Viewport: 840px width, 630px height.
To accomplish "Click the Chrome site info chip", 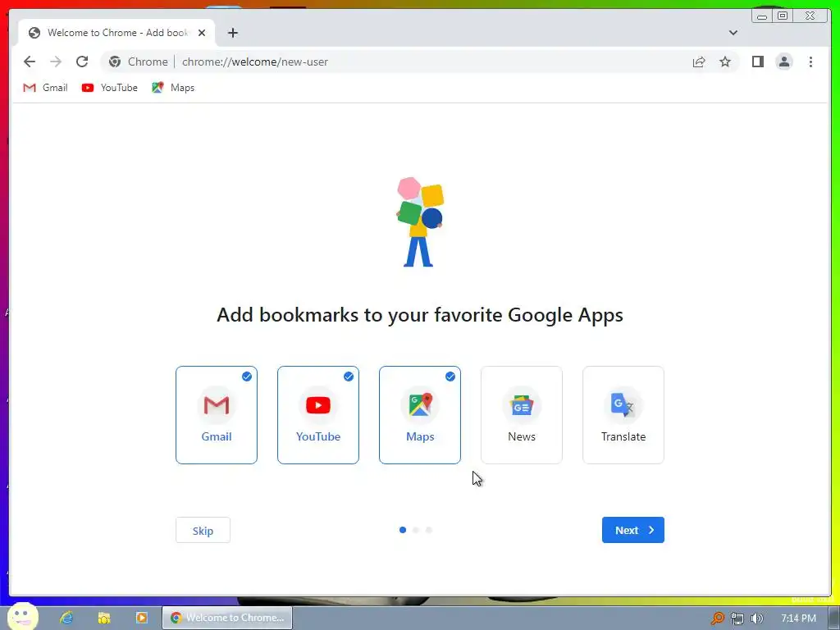I will (x=139, y=62).
